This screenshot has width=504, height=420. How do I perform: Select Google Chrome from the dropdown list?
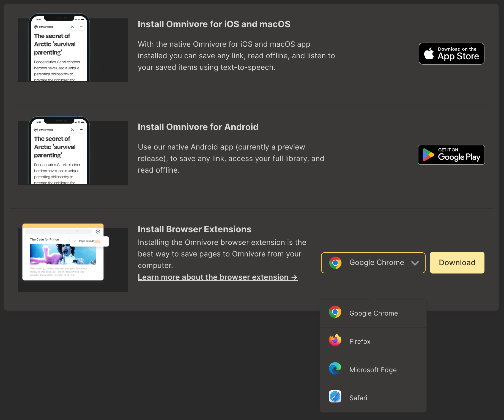tap(373, 313)
